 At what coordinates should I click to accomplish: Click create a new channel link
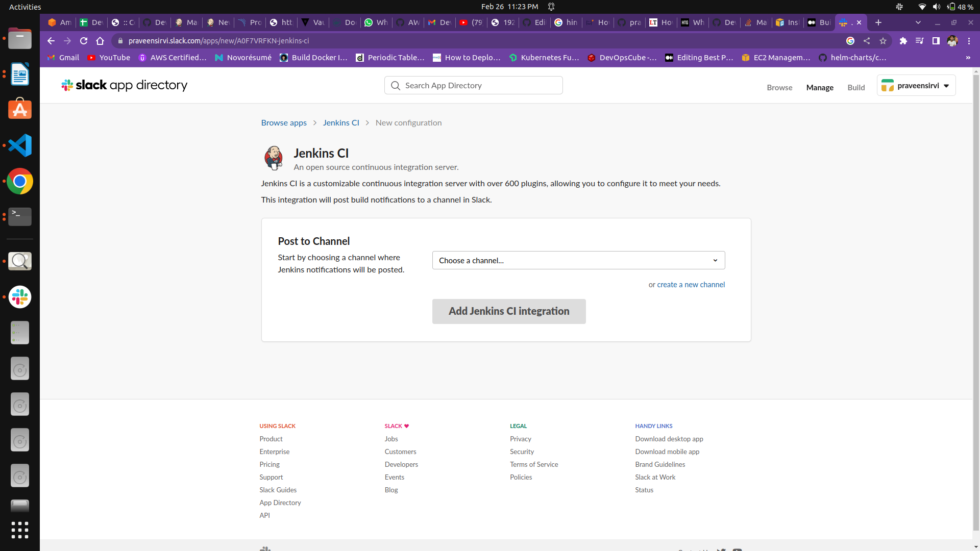[691, 285]
